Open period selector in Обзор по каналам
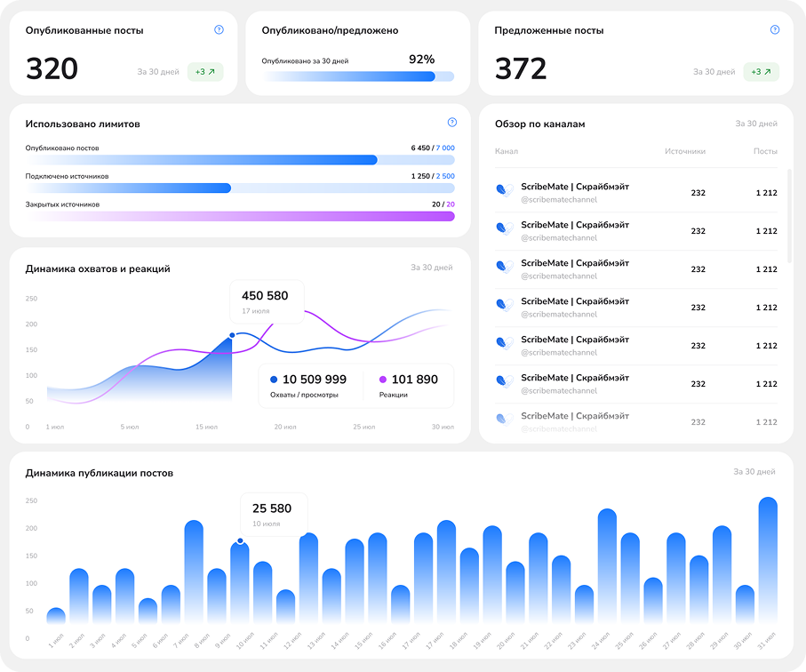The image size is (806, 672). [755, 124]
